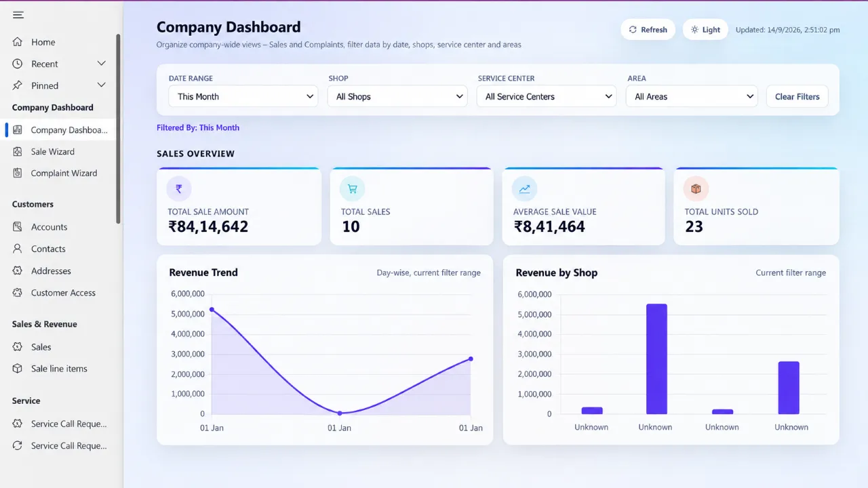Screen dimensions: 868x488
Task: Click the 'Revenue Trend' chart title
Action: (203, 272)
